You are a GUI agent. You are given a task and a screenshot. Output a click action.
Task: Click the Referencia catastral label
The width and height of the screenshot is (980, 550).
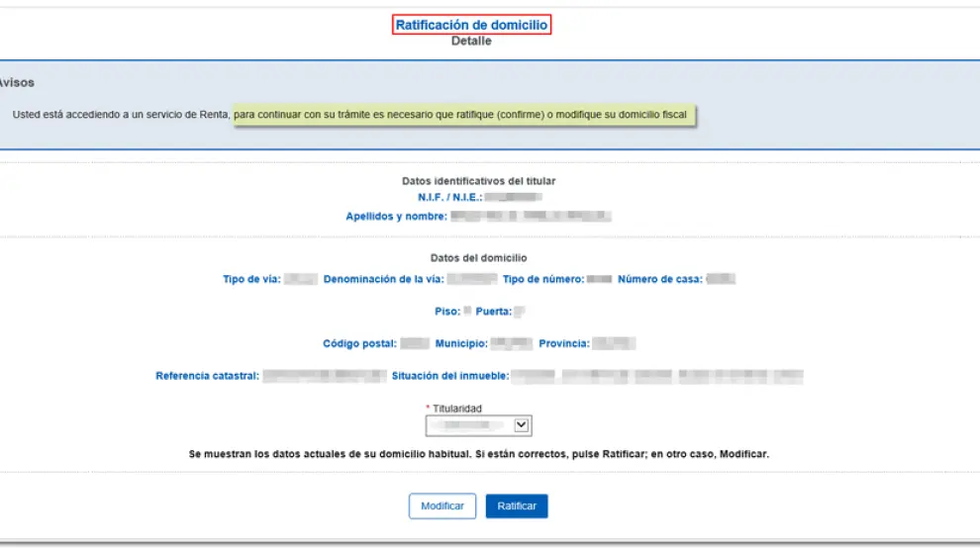pyautogui.click(x=207, y=376)
